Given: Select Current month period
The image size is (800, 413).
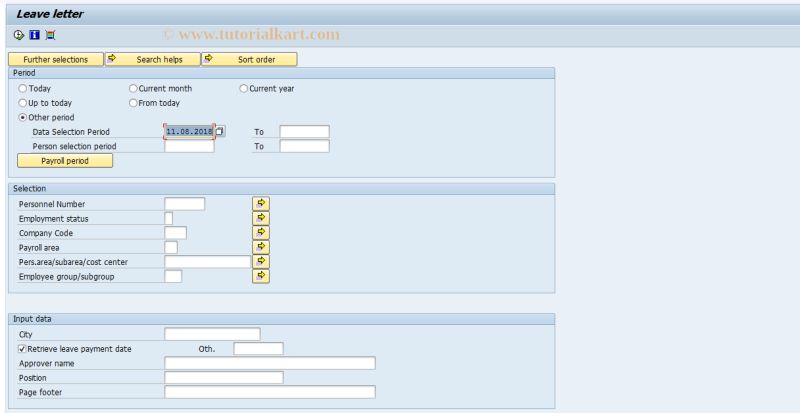Looking at the screenshot, I should click(133, 89).
